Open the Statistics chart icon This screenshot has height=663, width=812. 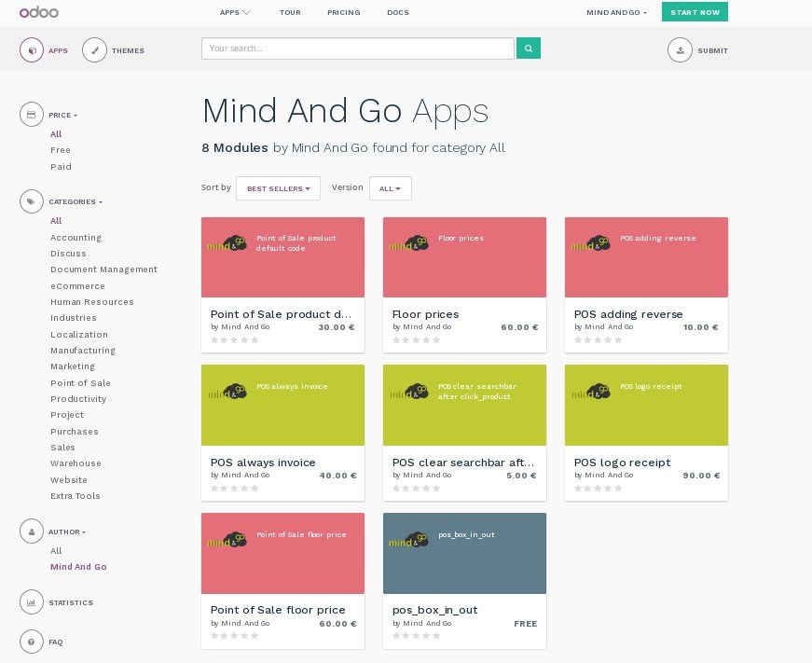pos(32,602)
